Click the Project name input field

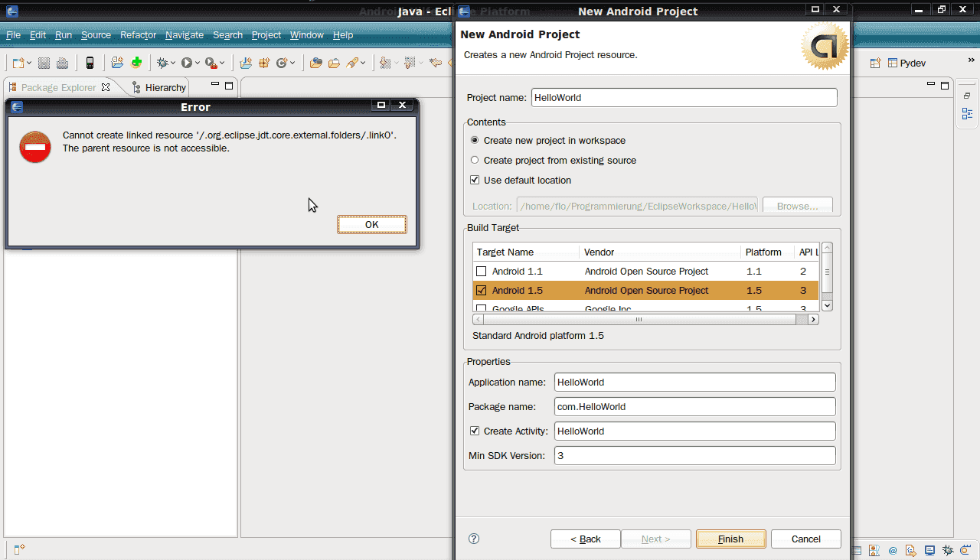point(684,98)
